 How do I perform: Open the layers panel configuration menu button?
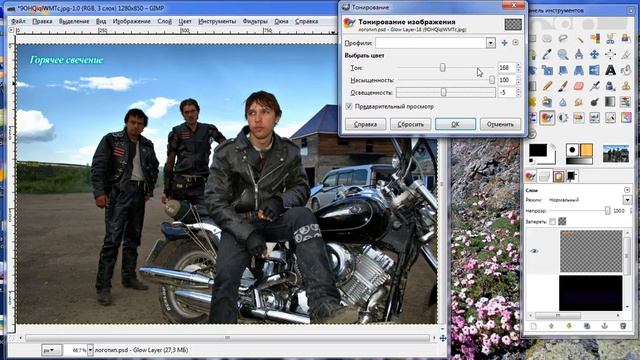point(627,190)
